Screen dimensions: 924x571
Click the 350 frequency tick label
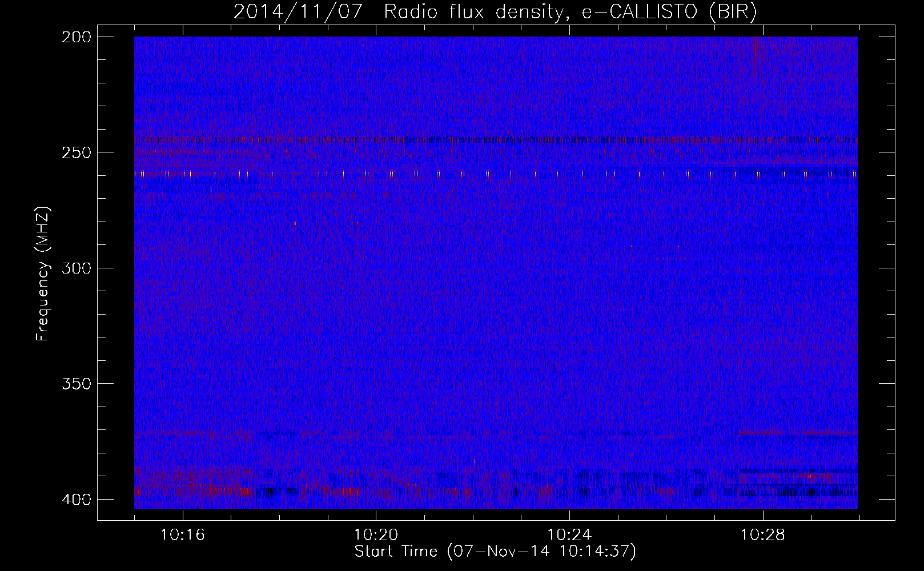76,384
